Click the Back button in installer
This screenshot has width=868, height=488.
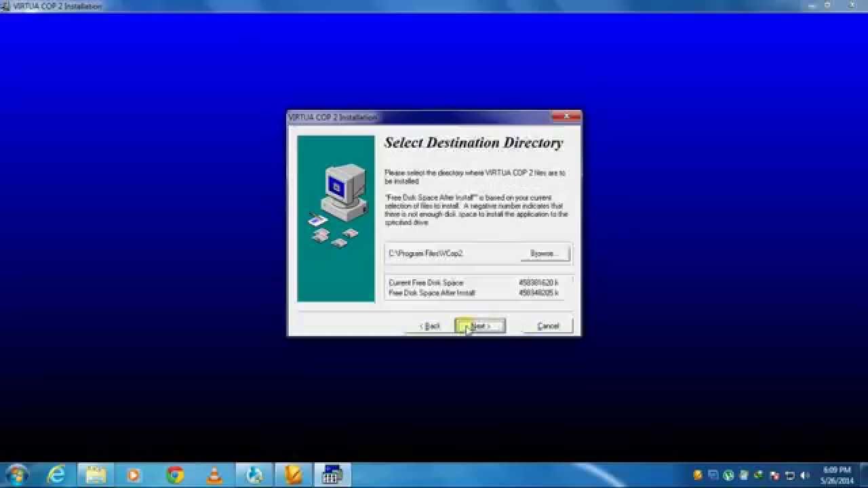[430, 326]
